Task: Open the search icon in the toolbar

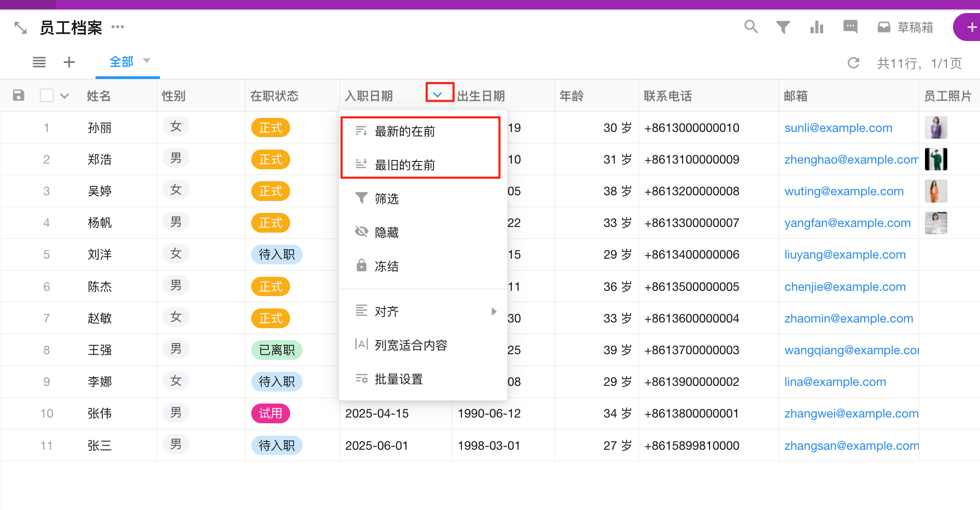Action: click(x=751, y=27)
